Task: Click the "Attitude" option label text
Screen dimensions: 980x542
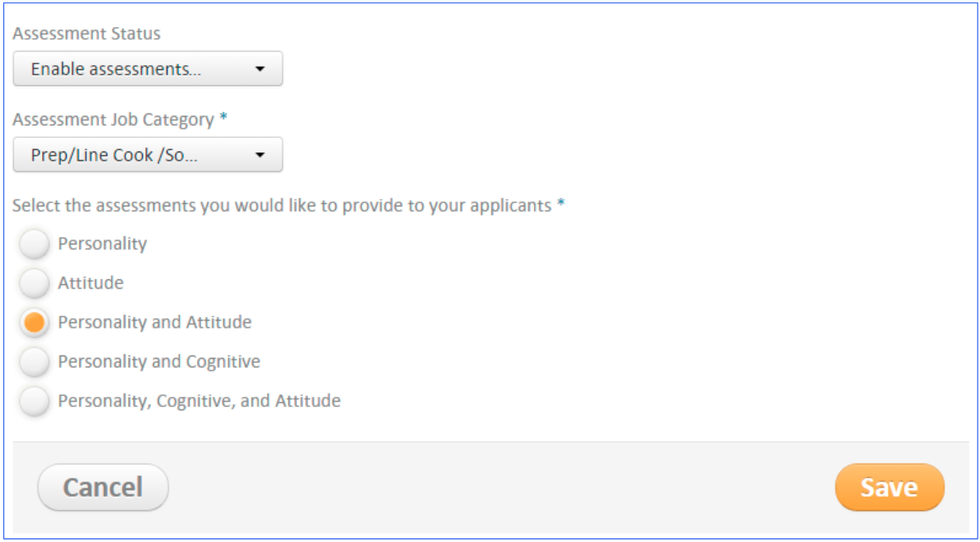Action: [x=91, y=283]
